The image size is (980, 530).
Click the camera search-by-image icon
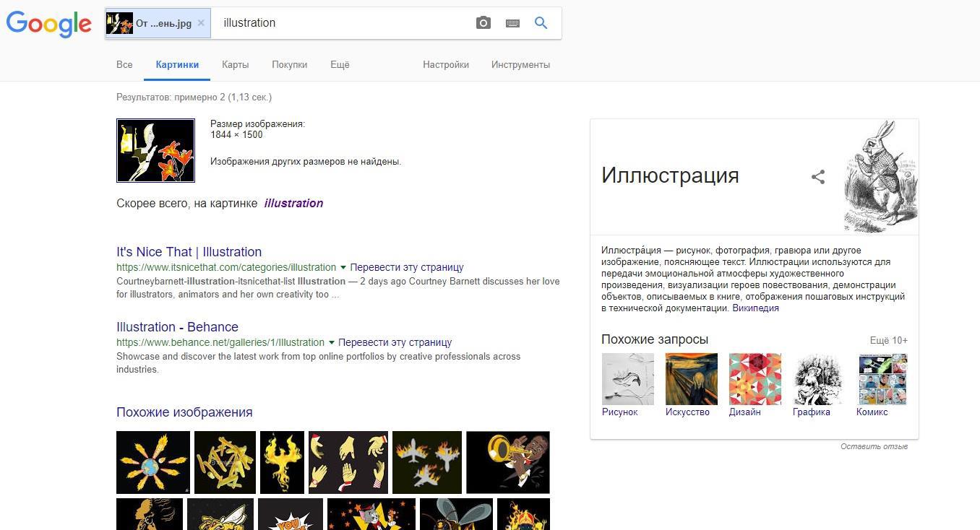click(483, 23)
